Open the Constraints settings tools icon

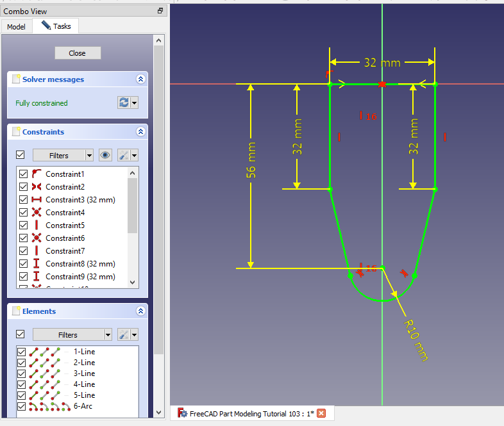124,155
